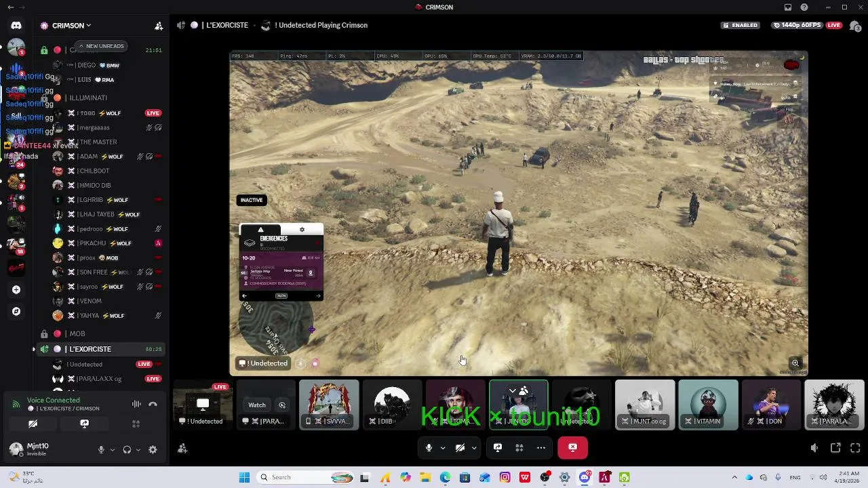The width and height of the screenshot is (868, 488).
Task: Click the noise suppression waveform icon
Action: point(136,404)
